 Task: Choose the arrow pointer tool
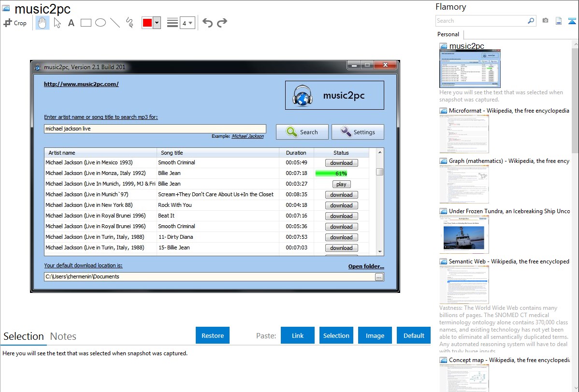58,23
